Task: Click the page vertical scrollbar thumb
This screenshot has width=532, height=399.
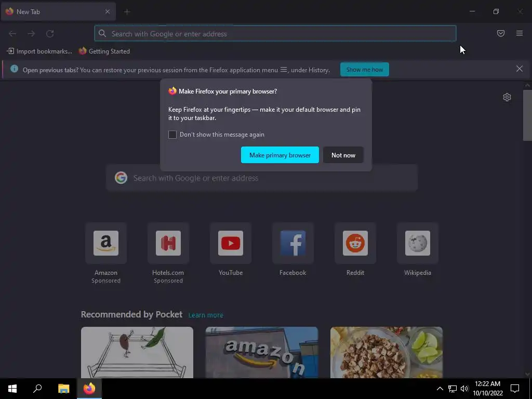Action: coord(527,115)
